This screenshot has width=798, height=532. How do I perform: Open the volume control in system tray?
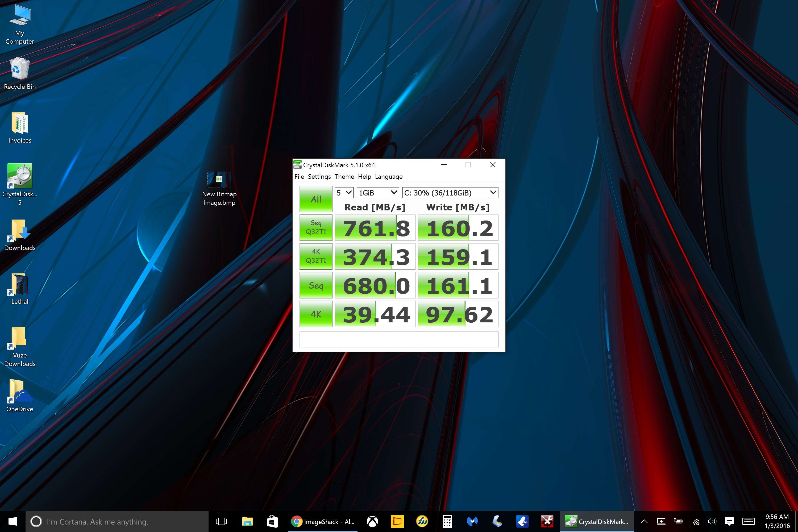[x=712, y=521]
